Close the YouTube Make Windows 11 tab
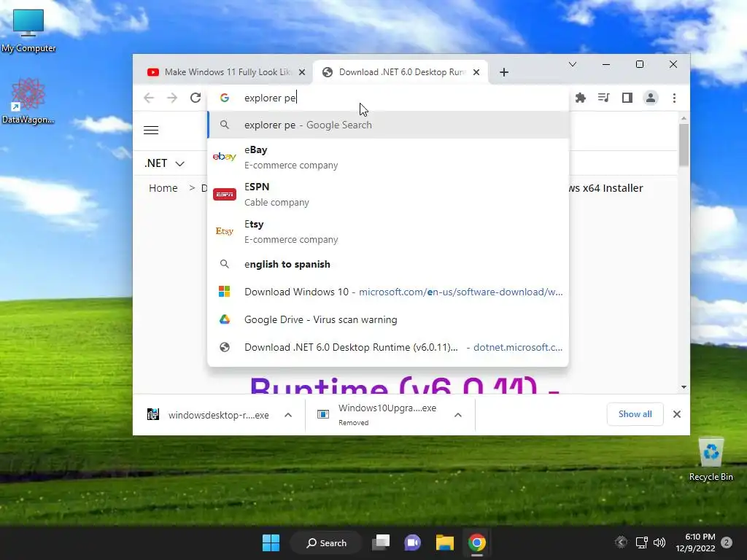This screenshot has width=747, height=560. [x=302, y=72]
